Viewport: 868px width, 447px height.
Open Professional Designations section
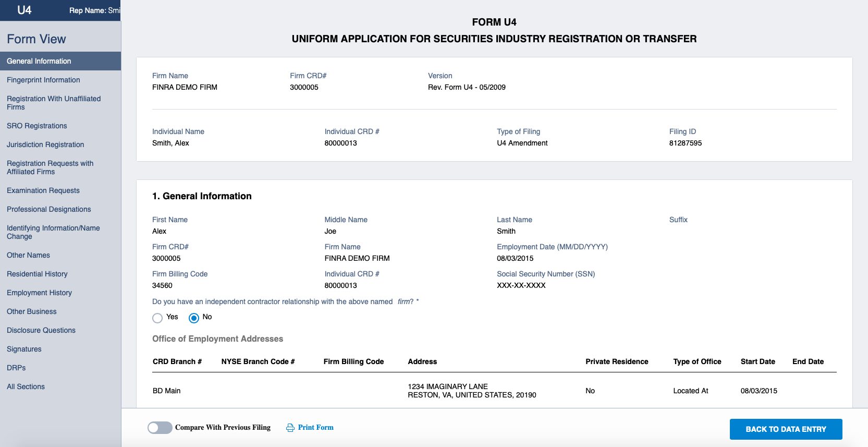click(x=49, y=209)
